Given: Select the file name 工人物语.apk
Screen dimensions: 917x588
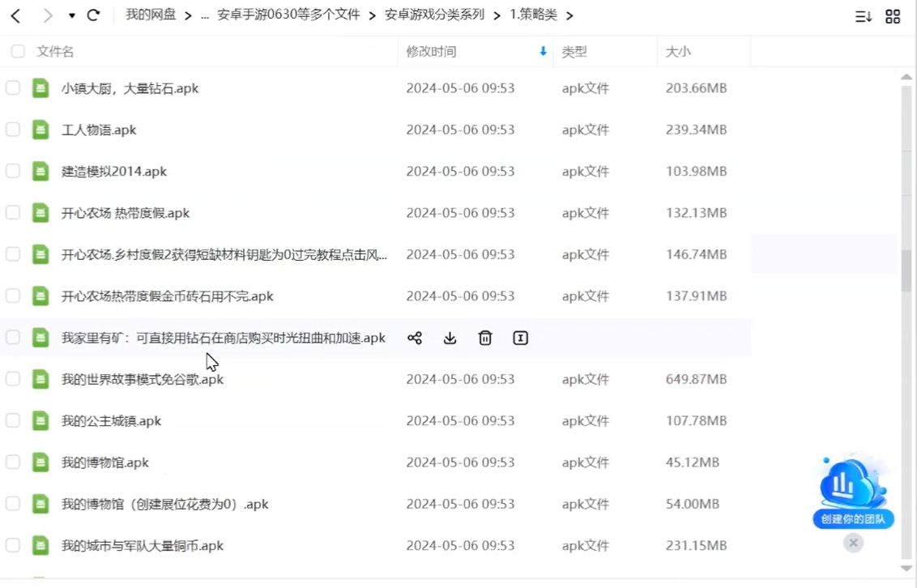Looking at the screenshot, I should (x=99, y=130).
